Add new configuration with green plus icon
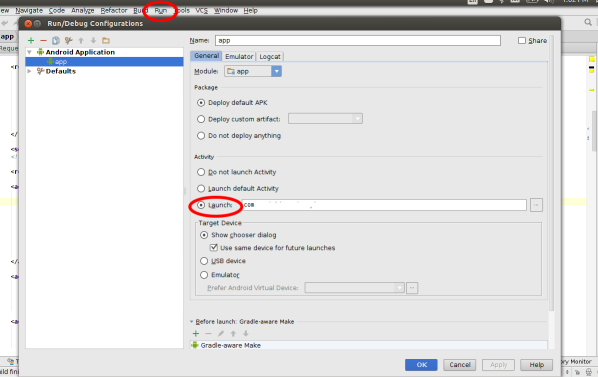598x377 pixels. [x=31, y=40]
